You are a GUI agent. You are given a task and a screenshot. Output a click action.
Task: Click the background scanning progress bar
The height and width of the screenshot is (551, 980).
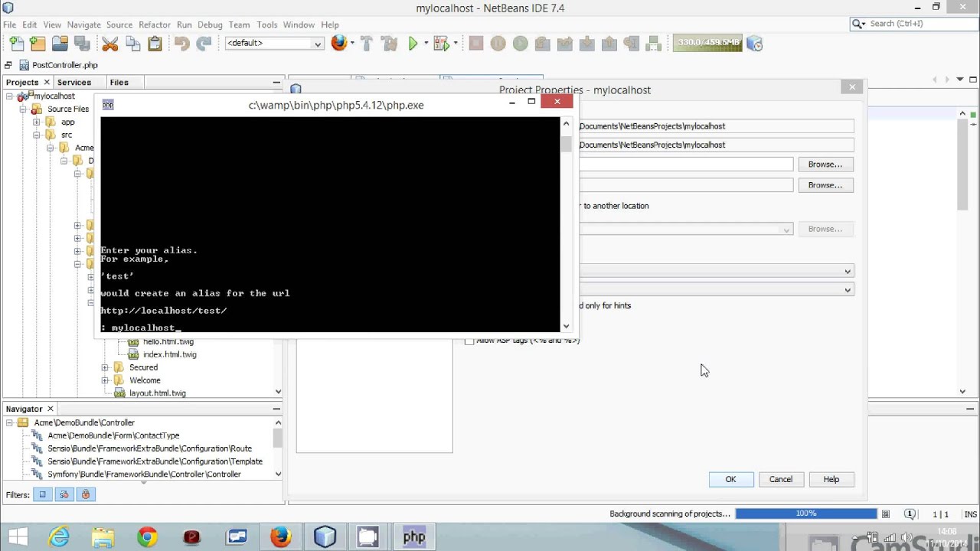click(806, 514)
